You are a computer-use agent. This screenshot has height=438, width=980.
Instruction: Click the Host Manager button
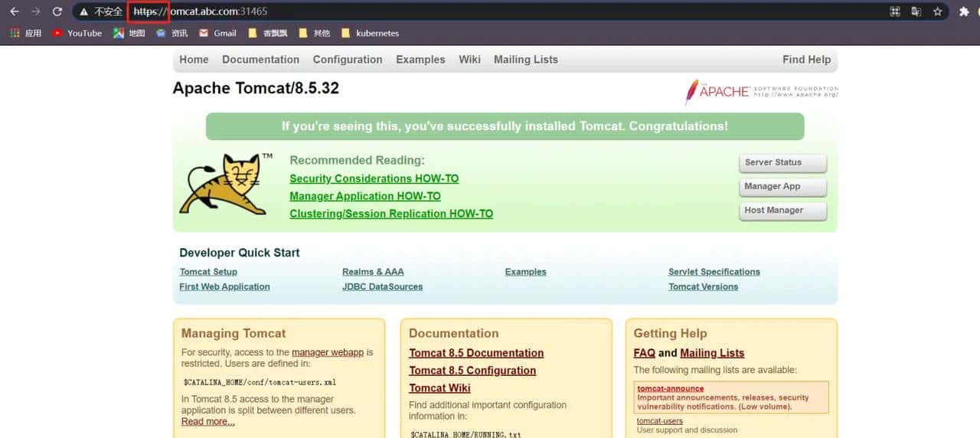coord(782,211)
